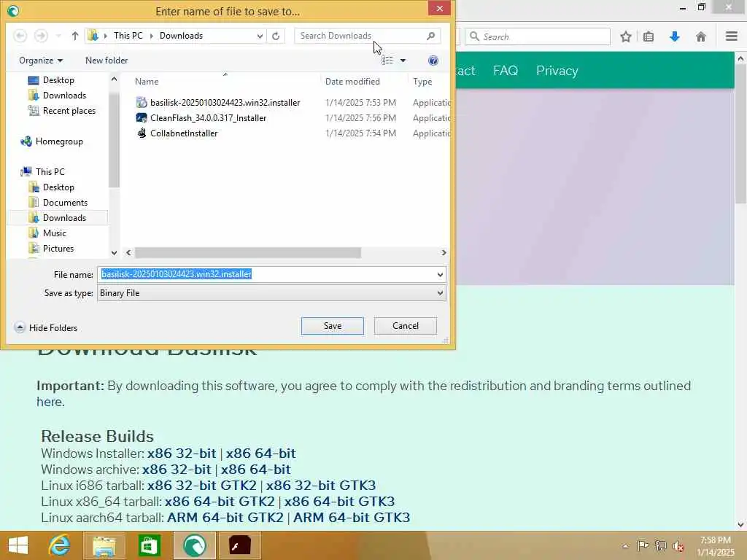The image size is (747, 560).
Task: Open Recent places in the sidebar
Action: tap(62, 111)
